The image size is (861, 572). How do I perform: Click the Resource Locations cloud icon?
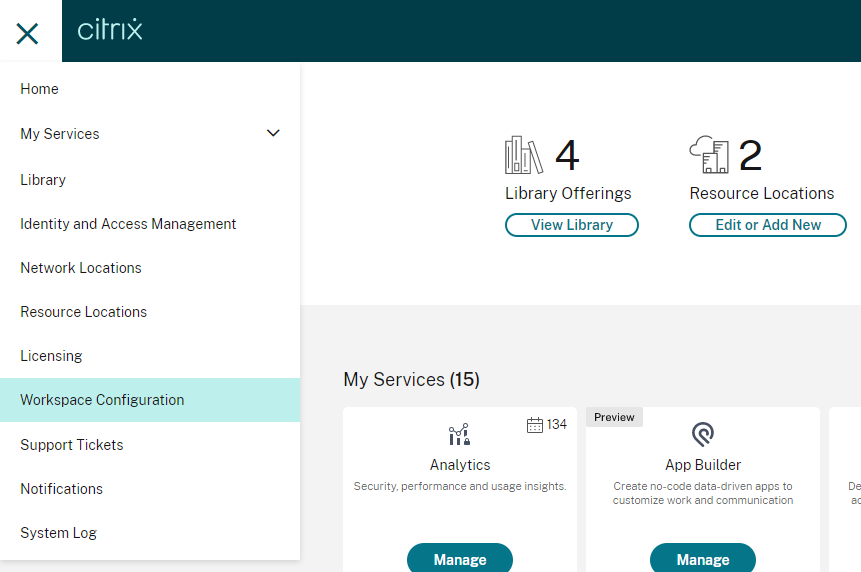tap(709, 156)
